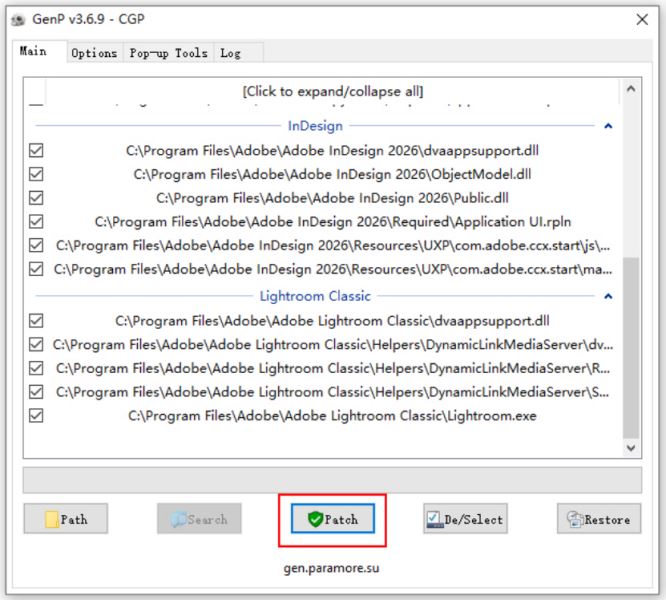Click the vertical scrollbar thumb
This screenshot has height=600, width=666.
coord(631,347)
